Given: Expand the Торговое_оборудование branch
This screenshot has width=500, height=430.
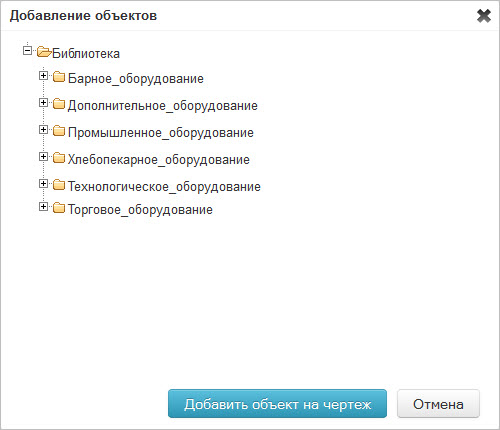Looking at the screenshot, I should click(43, 207).
